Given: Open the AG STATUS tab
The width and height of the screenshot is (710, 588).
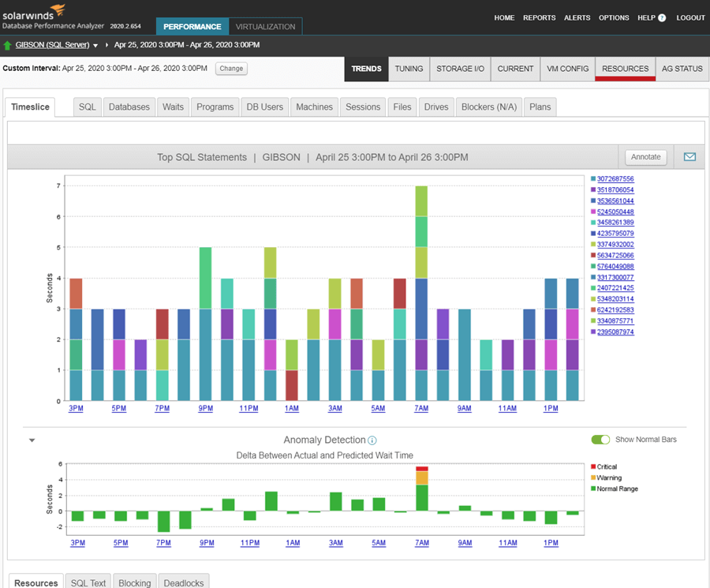Looking at the screenshot, I should (682, 69).
